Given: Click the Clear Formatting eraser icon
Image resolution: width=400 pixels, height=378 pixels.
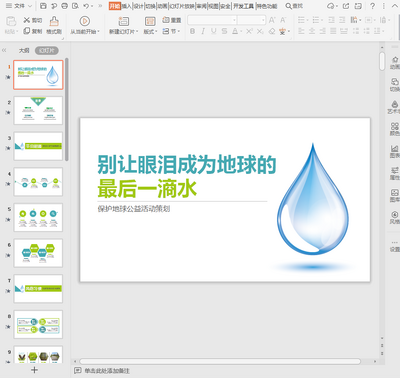Looking at the screenshot, I should [272, 31].
